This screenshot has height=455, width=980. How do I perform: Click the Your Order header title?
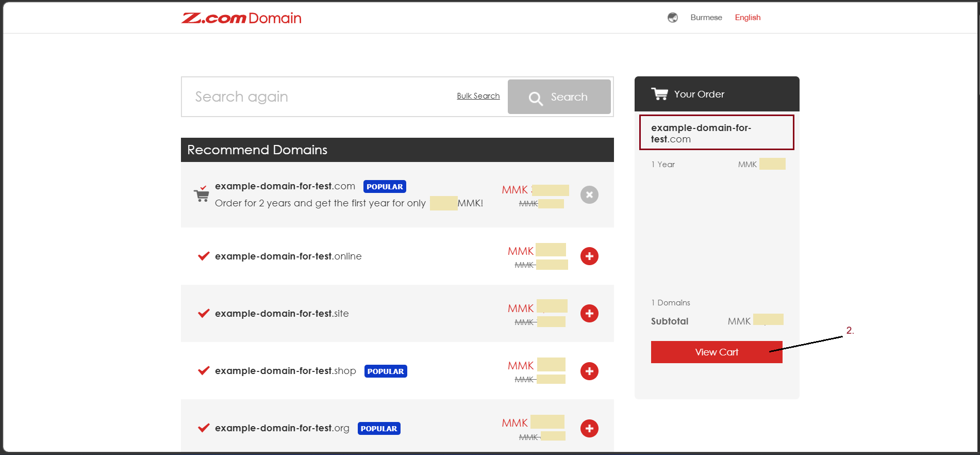coord(699,94)
